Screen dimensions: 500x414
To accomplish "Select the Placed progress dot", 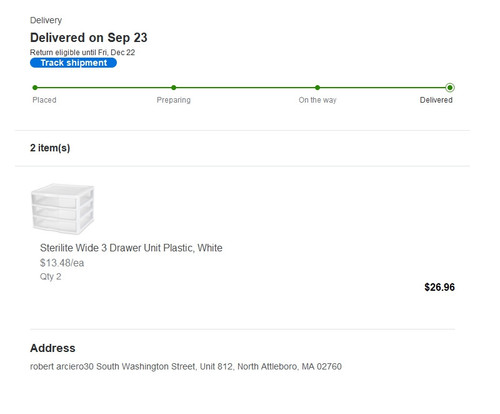I will [35, 88].
